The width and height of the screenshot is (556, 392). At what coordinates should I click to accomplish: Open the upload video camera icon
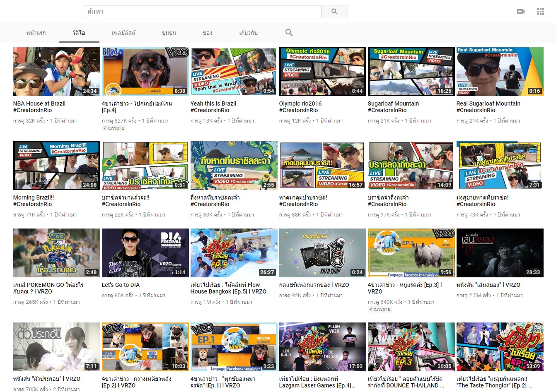[521, 12]
